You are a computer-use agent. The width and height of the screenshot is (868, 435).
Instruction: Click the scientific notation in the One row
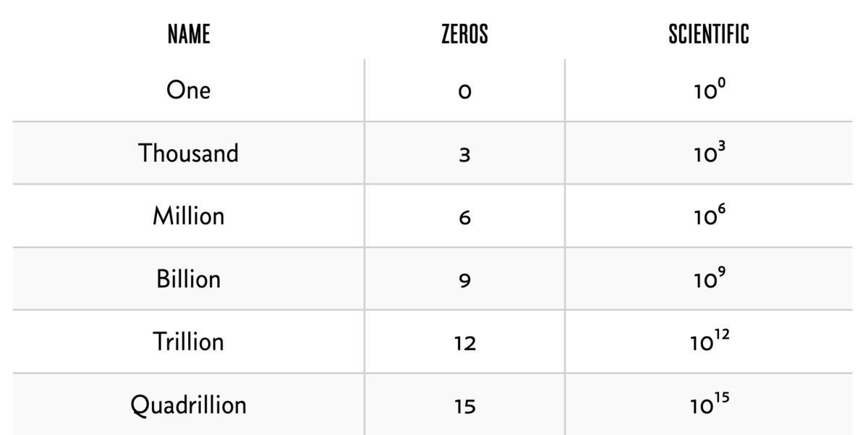[709, 90]
